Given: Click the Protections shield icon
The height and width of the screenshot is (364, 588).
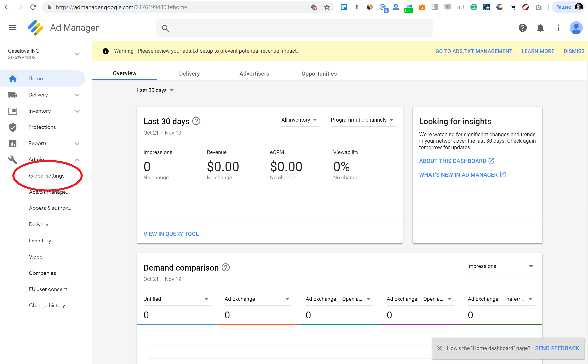Looking at the screenshot, I should [x=13, y=127].
